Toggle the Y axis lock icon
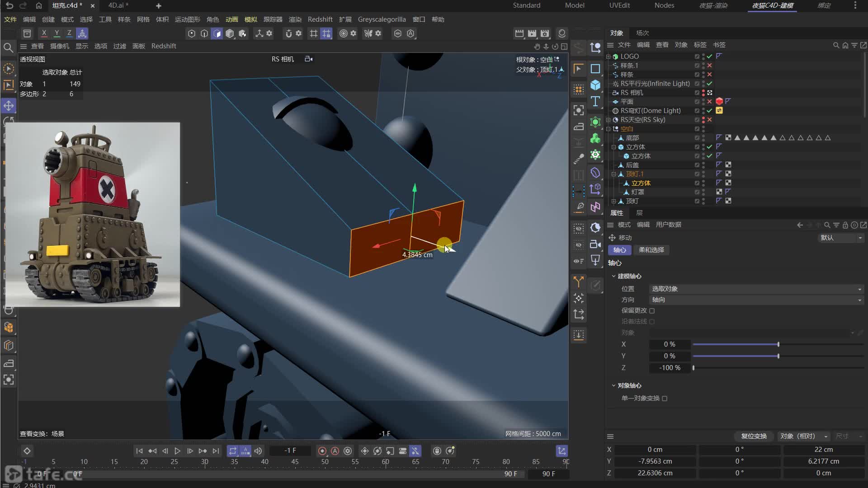The height and width of the screenshot is (488, 868). coord(57,33)
